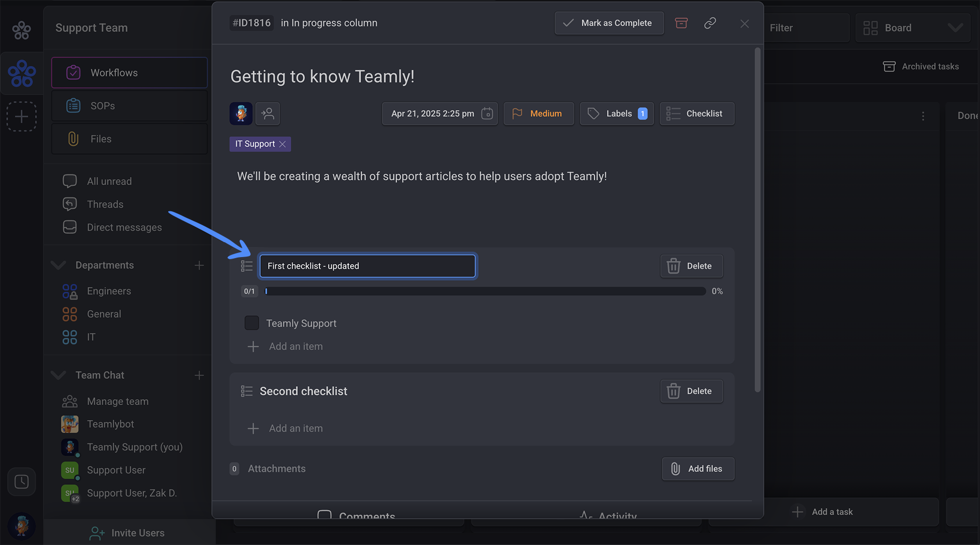Open column options three-dot menu
This screenshot has width=980, height=545.
click(923, 116)
